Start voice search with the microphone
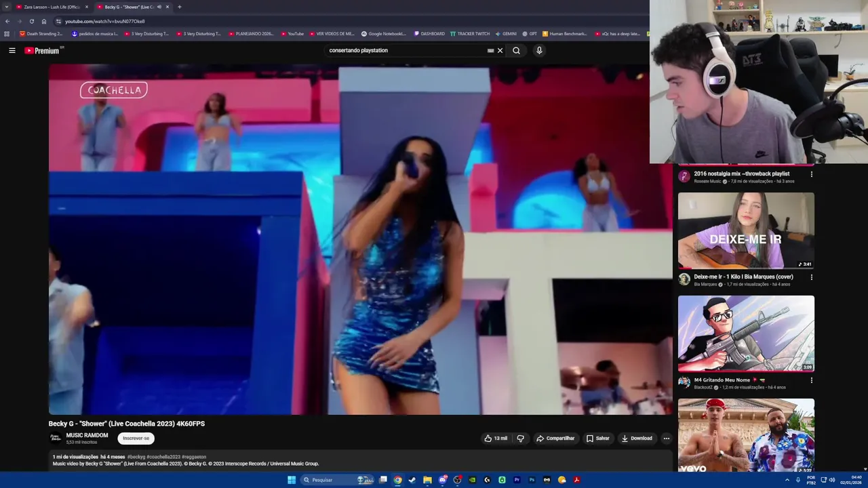 (x=539, y=50)
